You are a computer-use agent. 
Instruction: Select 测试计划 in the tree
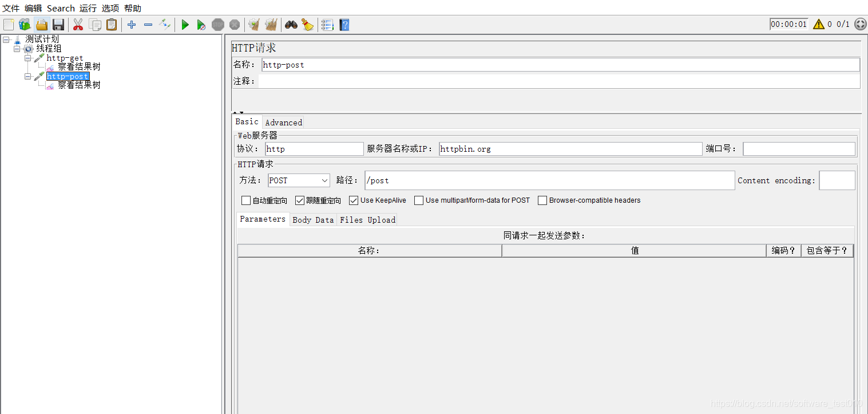coord(42,40)
